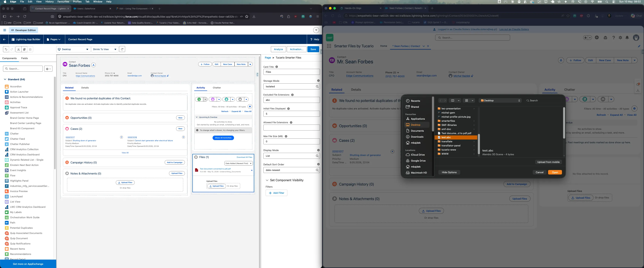644x268 pixels.
Task: Click Cancel in the file dialog
Action: coord(539,172)
